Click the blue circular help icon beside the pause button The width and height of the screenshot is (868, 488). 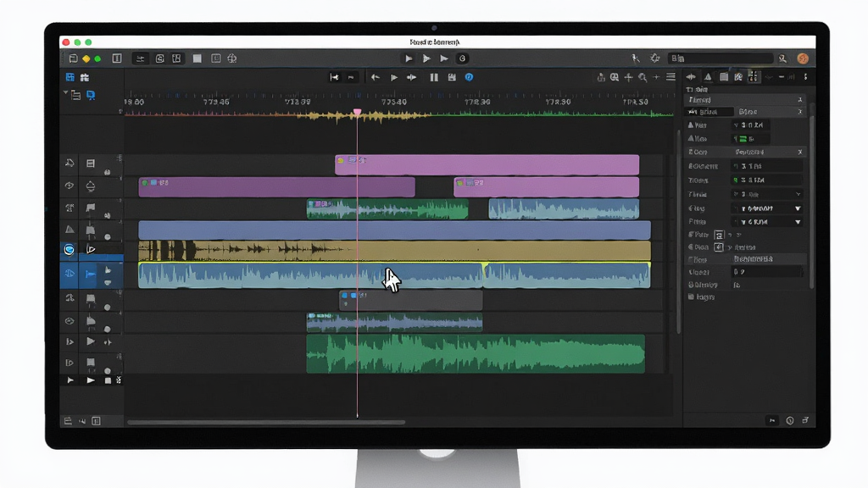click(x=469, y=77)
